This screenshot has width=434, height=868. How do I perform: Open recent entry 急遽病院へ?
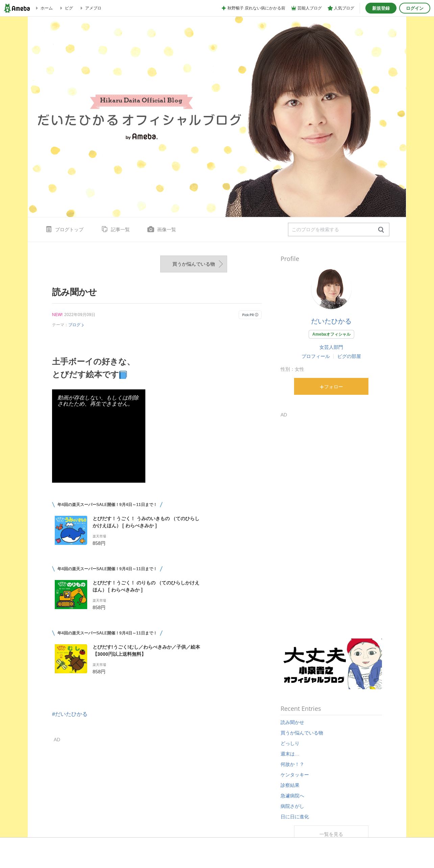(x=292, y=796)
